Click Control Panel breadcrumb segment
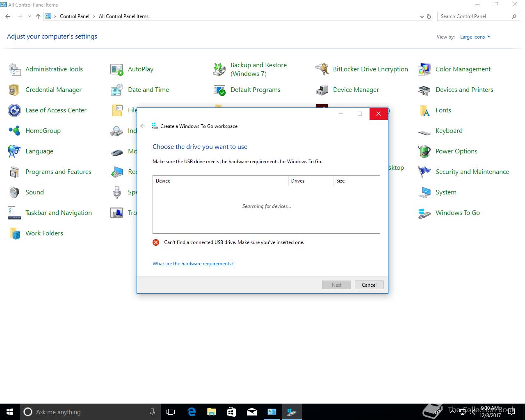 74,16
